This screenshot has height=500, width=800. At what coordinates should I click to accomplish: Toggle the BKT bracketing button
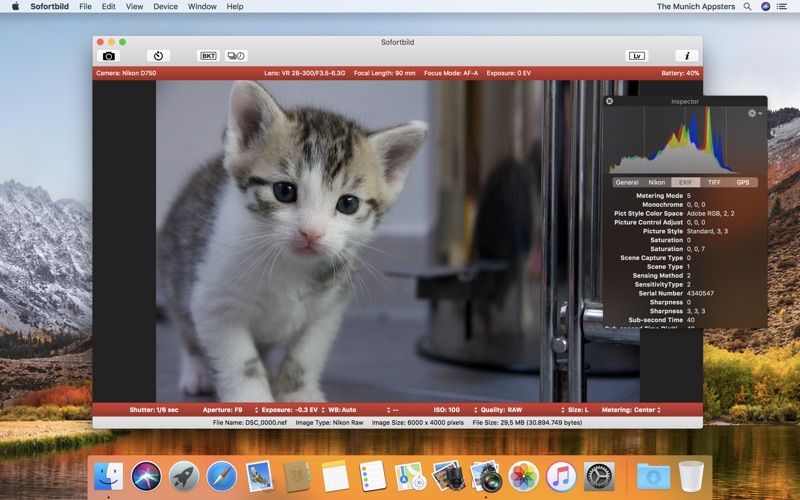(208, 56)
